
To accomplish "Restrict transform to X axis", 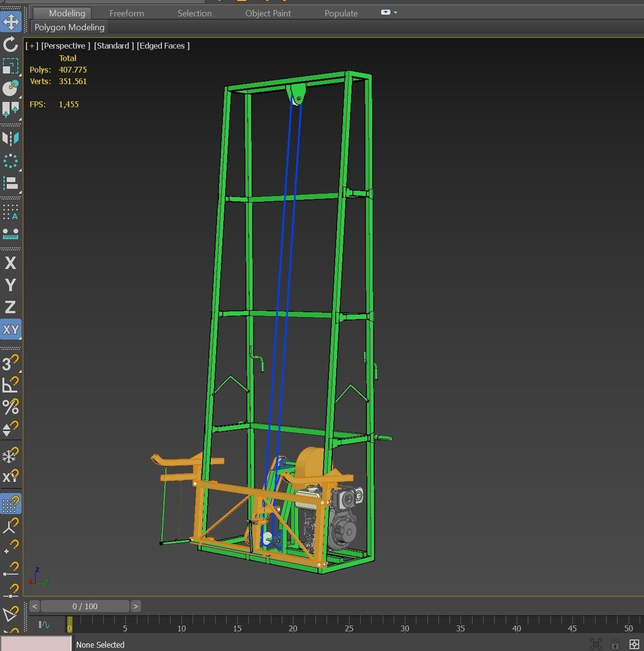I will pyautogui.click(x=11, y=263).
